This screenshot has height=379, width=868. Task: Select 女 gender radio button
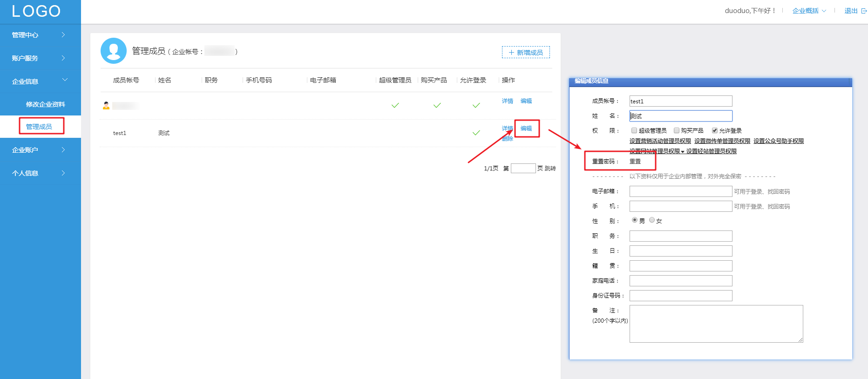652,220
